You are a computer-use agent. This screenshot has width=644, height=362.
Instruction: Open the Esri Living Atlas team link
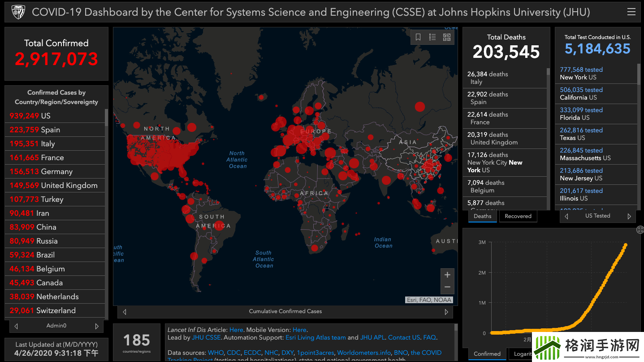[316, 337]
